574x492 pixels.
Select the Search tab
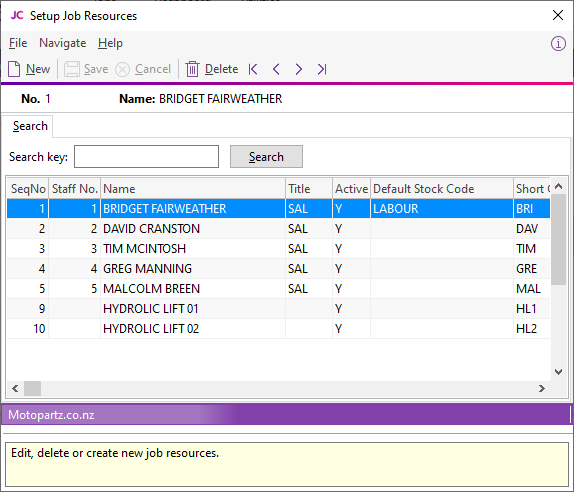pos(30,126)
